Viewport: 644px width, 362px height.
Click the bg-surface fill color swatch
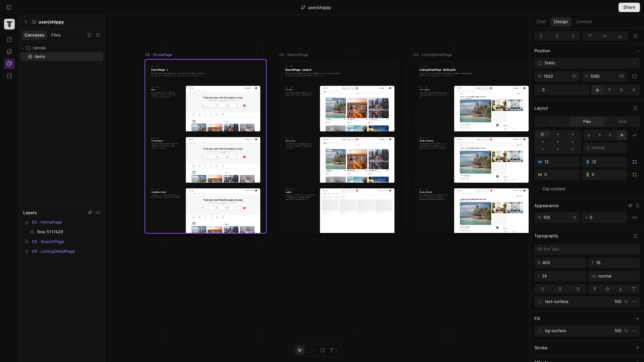pos(540,331)
